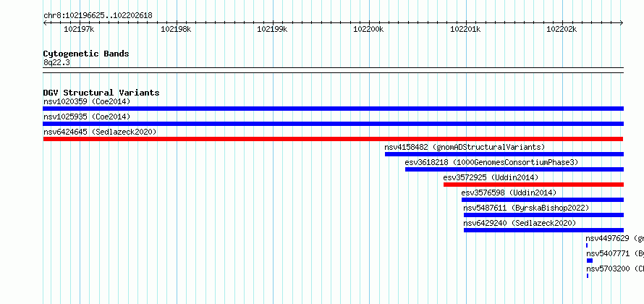Select the blue bar under nsv4158482
The image size is (644, 304).
click(x=504, y=154)
